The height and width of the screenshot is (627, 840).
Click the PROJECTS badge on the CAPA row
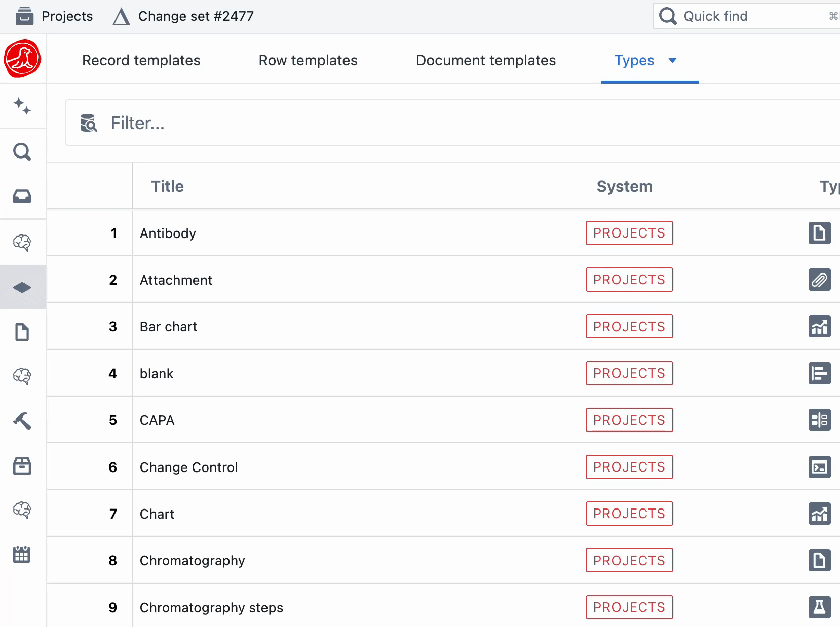tap(629, 420)
